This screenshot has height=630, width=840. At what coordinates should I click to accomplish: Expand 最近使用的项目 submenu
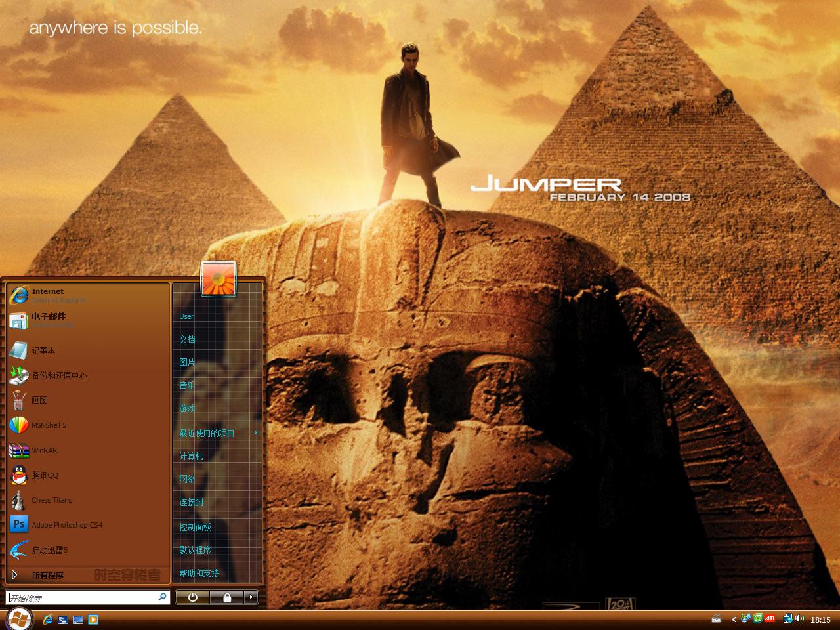[217, 433]
